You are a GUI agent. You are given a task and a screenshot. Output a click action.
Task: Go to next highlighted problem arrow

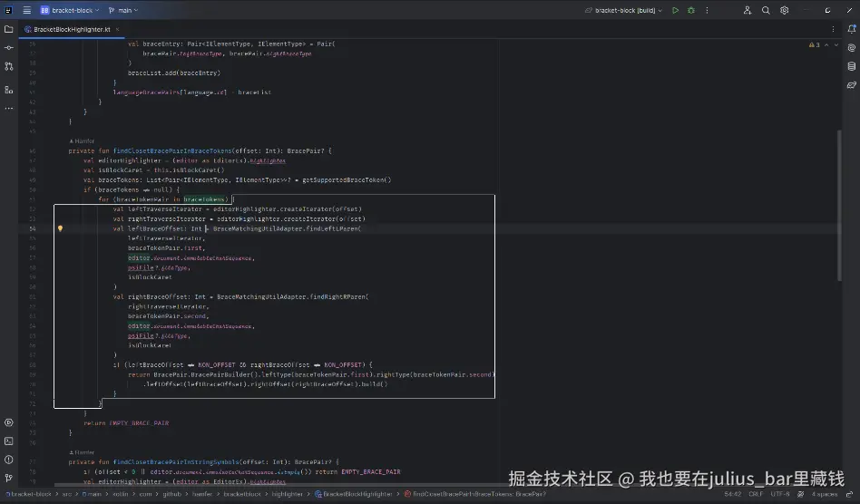click(x=836, y=45)
